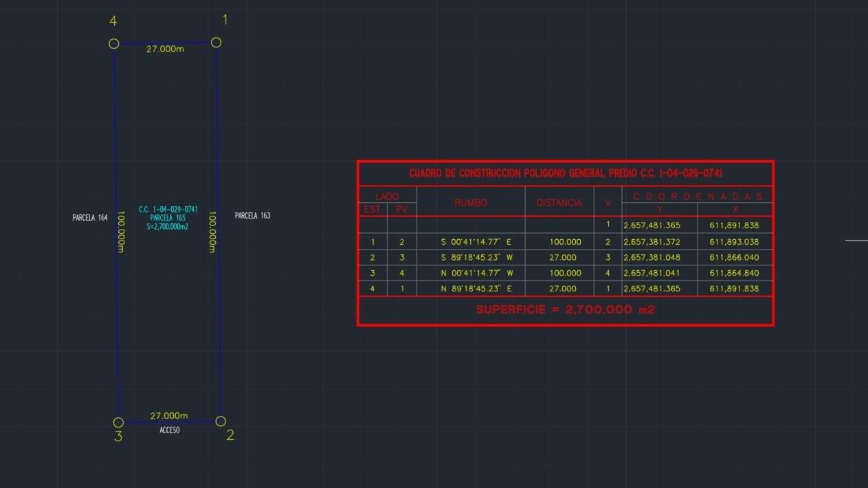Click the S=2,700.000m2 cyan area text
This screenshot has height=488, width=868.
(x=168, y=226)
